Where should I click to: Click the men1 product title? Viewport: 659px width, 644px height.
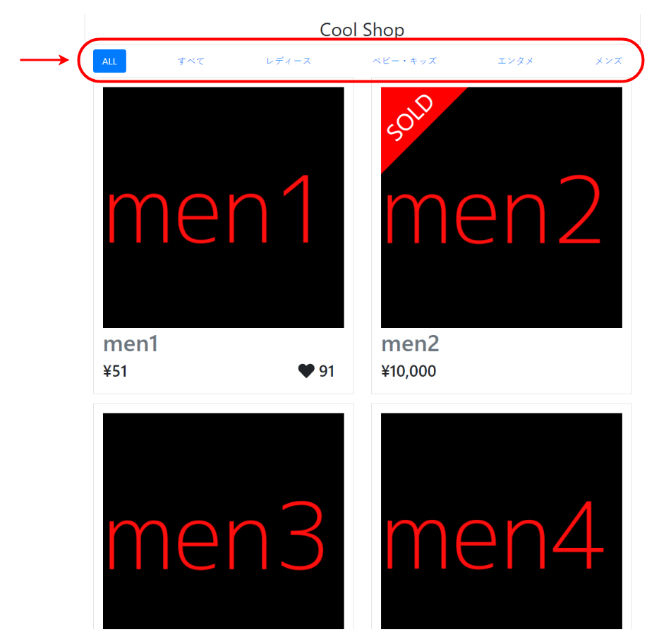click(131, 344)
